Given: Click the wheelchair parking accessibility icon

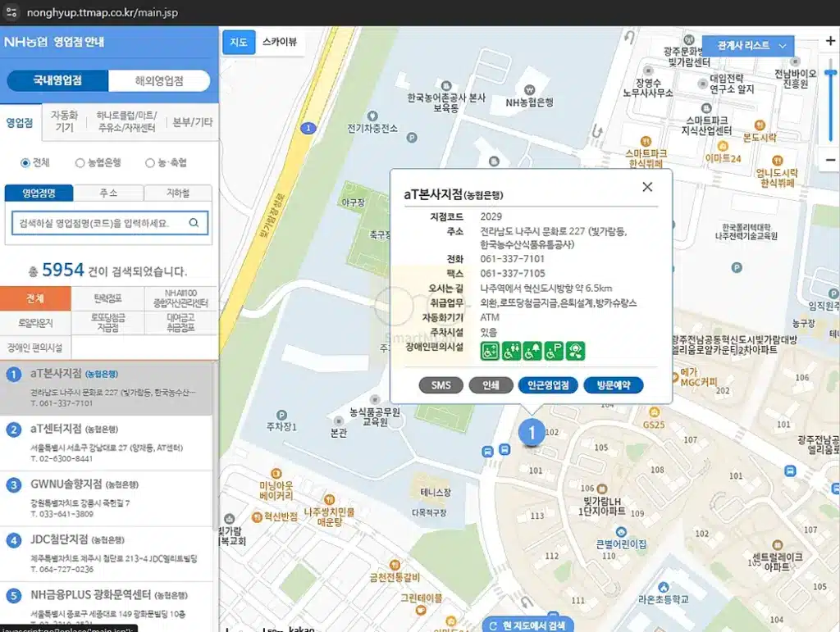Looking at the screenshot, I should (x=554, y=351).
